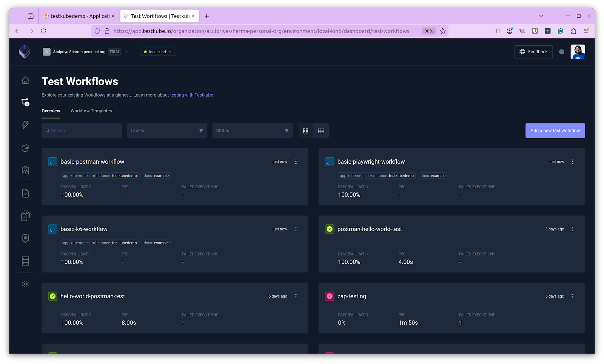Open zap-testing workflow title
This screenshot has width=604, height=364.
(x=352, y=296)
